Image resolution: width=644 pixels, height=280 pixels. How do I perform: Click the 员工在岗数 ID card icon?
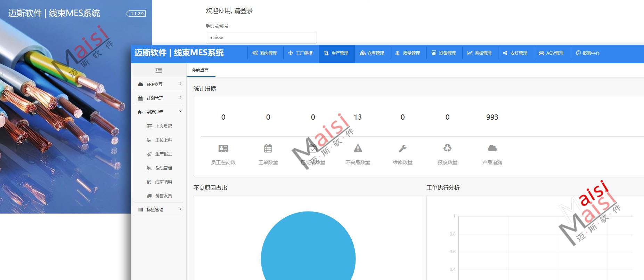(x=223, y=149)
